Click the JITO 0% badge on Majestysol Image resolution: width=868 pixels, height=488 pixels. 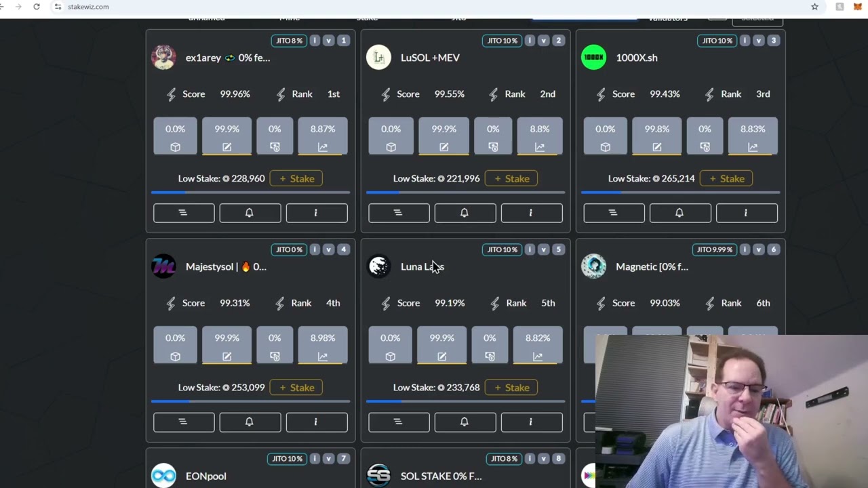coord(288,249)
